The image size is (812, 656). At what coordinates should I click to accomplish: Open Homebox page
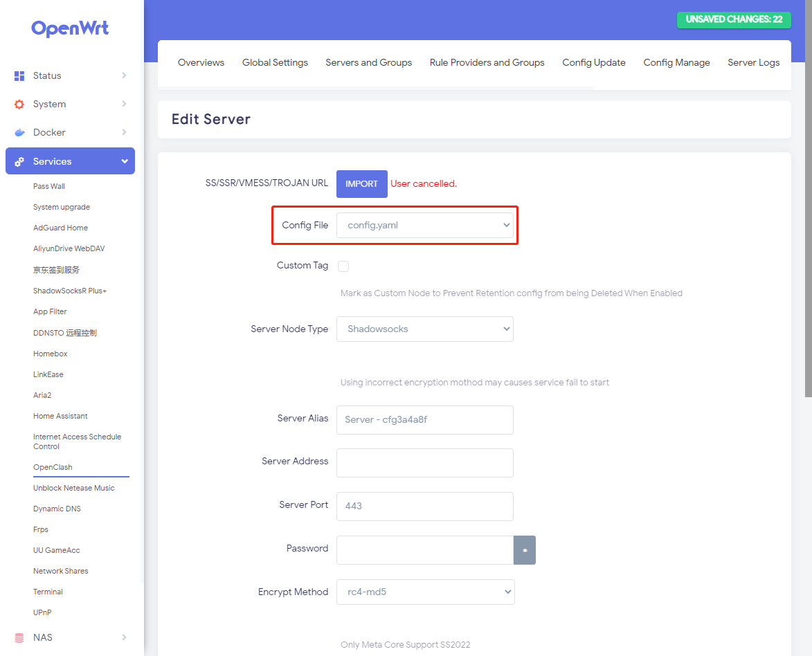51,354
